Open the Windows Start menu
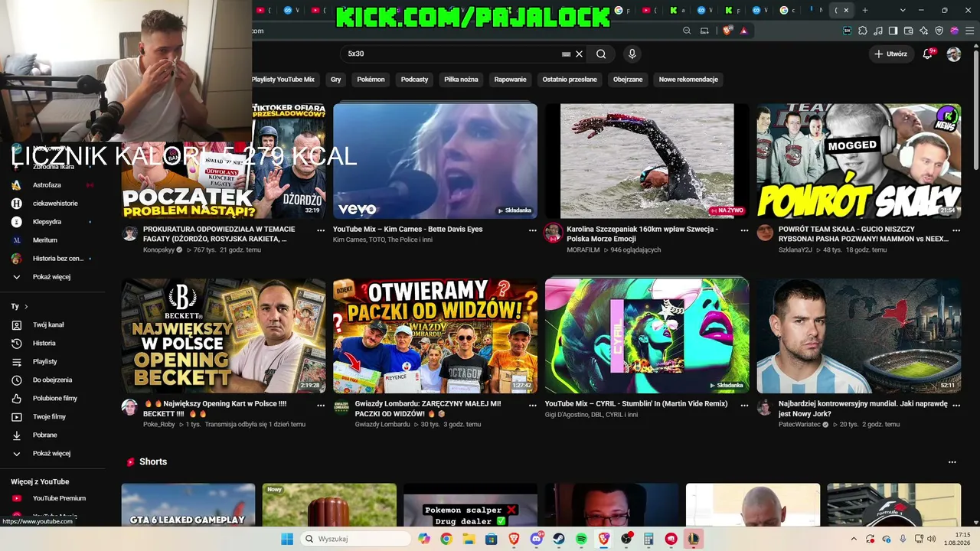 pos(287,539)
